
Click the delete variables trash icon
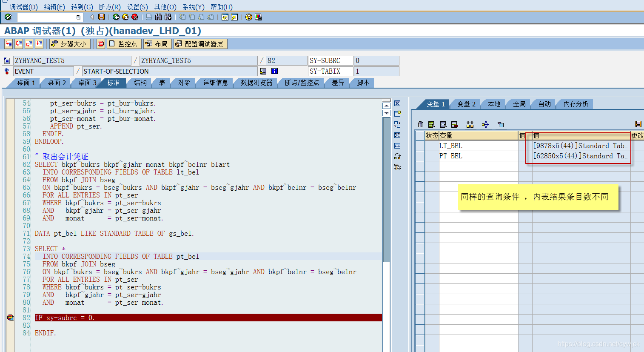point(420,124)
